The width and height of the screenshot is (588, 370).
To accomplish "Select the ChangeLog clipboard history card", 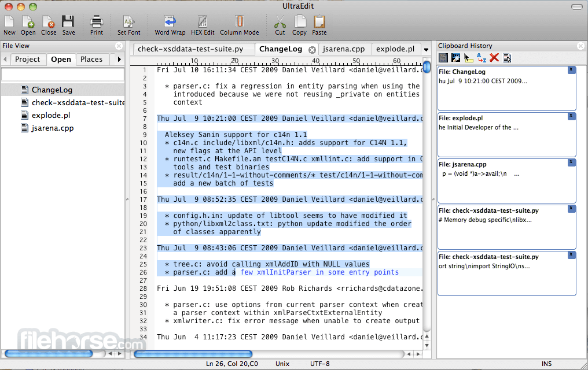I will coord(506,88).
